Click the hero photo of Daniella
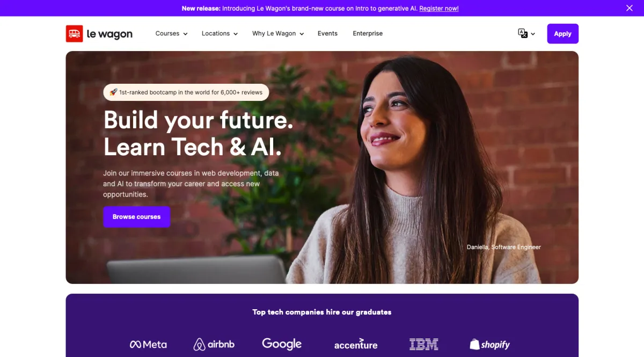Screen dimensions: 644x357 coord(408,167)
